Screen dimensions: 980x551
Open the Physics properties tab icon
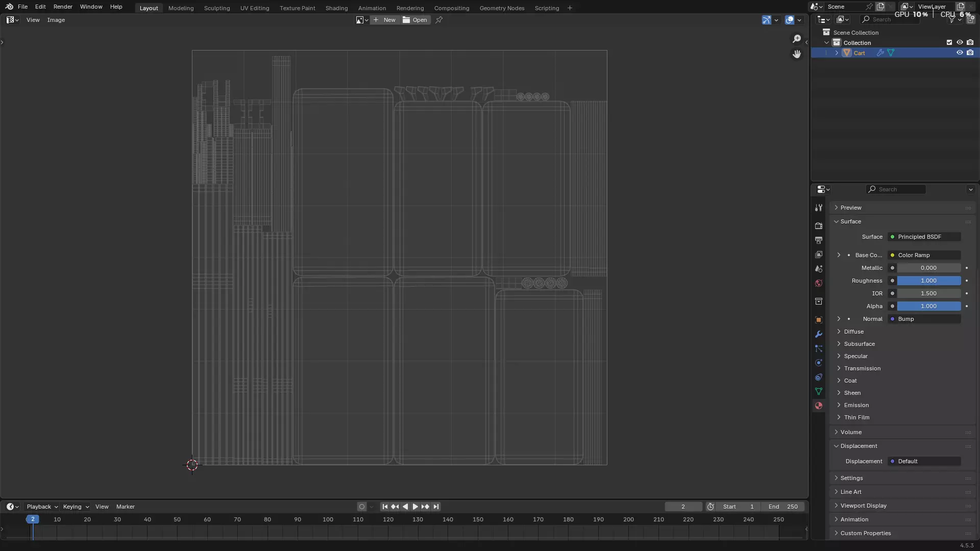819,363
